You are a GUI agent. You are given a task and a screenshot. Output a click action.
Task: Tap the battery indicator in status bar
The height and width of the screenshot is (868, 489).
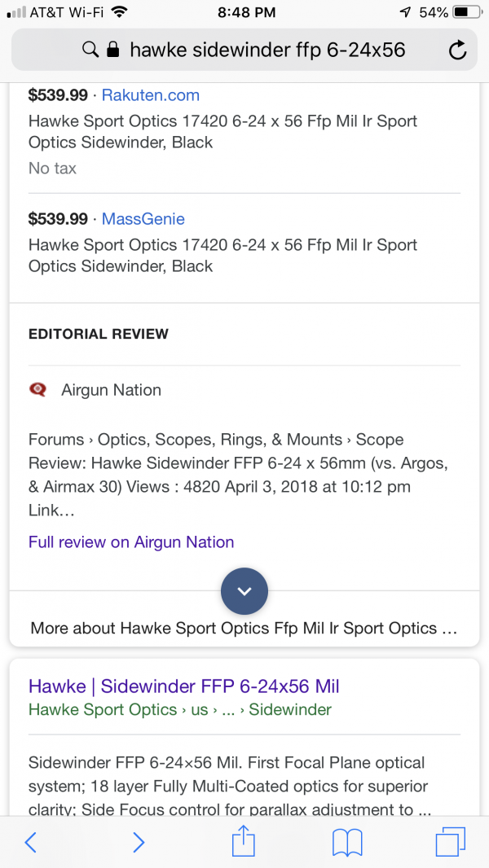[x=468, y=12]
